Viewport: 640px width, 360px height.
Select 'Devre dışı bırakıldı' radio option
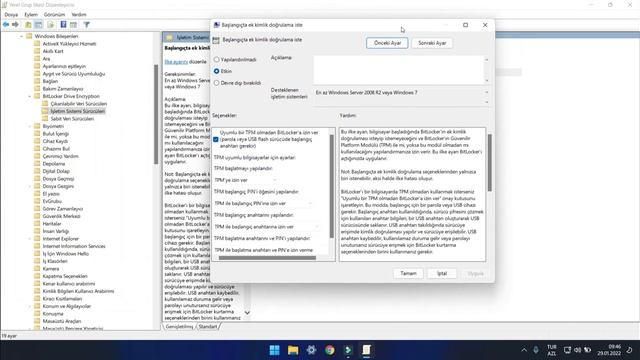pyautogui.click(x=217, y=83)
